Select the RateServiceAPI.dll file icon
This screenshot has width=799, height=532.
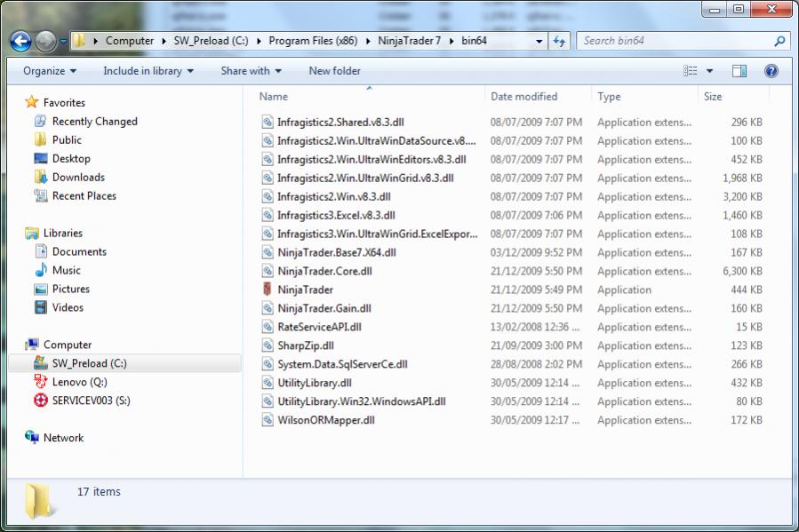pyautogui.click(x=267, y=327)
